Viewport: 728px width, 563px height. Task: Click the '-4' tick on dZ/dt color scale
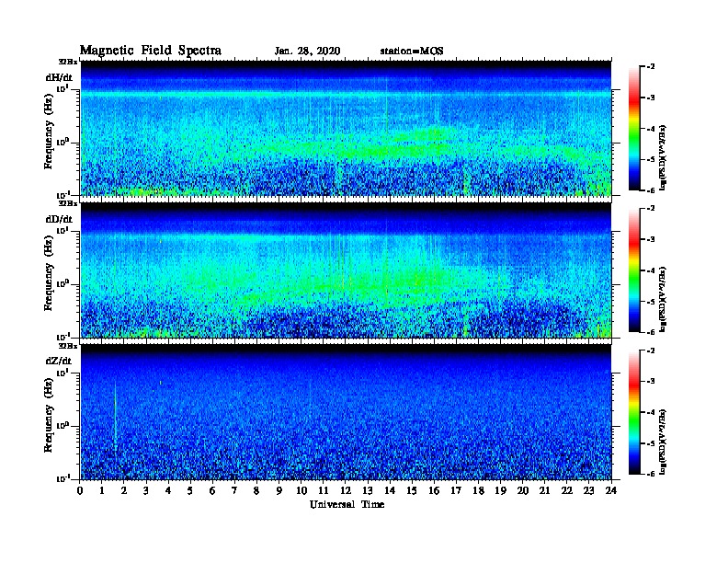coord(651,412)
